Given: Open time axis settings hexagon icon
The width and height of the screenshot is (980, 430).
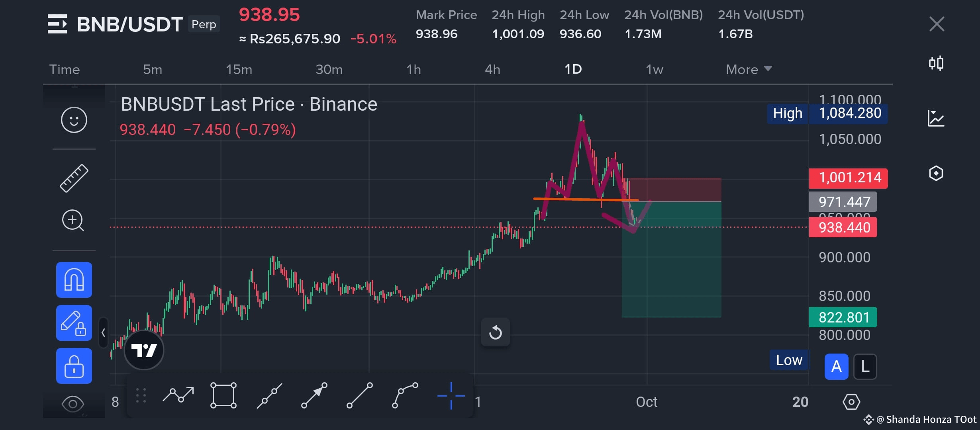Looking at the screenshot, I should tap(851, 402).
